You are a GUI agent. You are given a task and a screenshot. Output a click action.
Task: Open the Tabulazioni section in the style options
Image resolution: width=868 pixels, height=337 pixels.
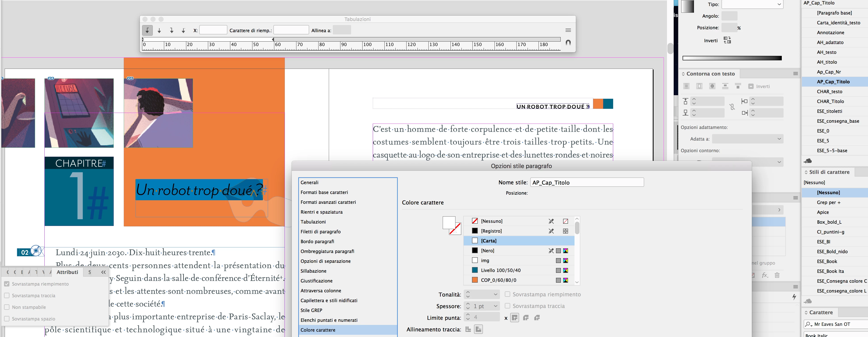coord(313,222)
